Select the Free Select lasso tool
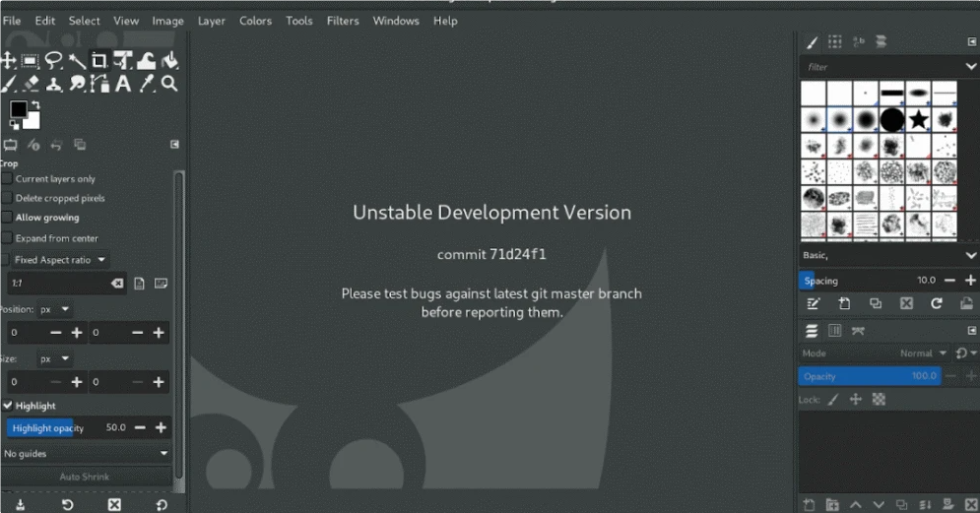 pos(54,61)
